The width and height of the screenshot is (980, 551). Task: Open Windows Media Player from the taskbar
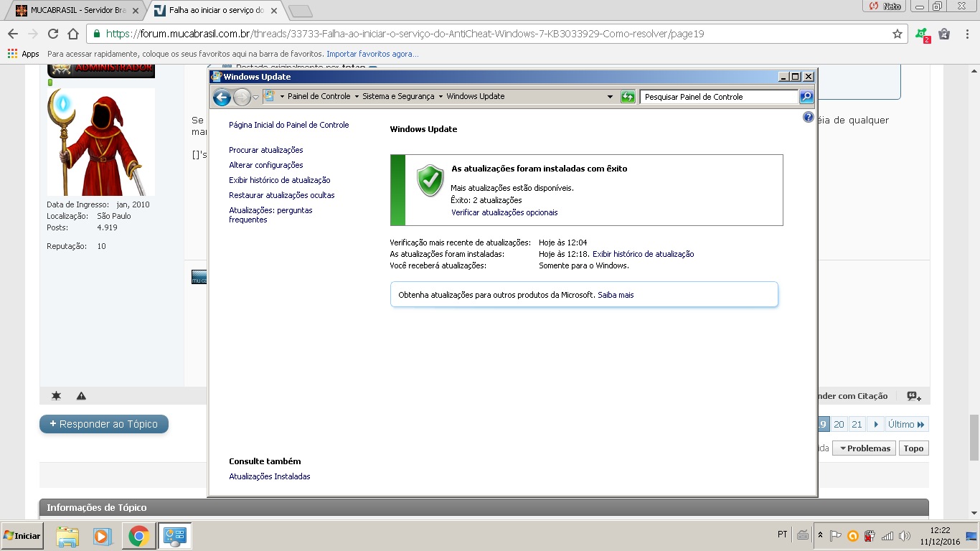(103, 536)
